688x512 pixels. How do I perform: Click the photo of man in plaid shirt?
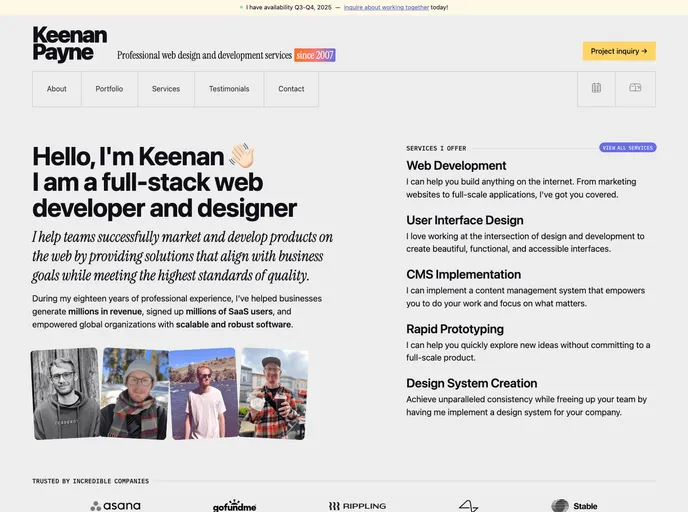point(272,393)
